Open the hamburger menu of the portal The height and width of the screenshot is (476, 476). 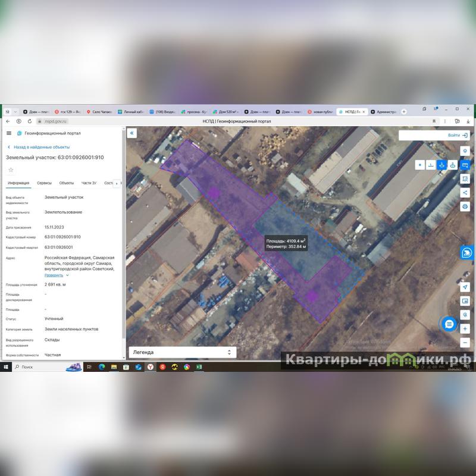pos(9,133)
